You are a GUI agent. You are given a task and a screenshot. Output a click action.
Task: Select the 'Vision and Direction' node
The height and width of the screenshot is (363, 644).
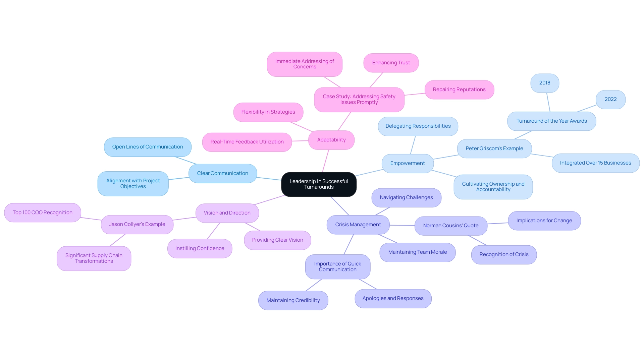(x=227, y=213)
